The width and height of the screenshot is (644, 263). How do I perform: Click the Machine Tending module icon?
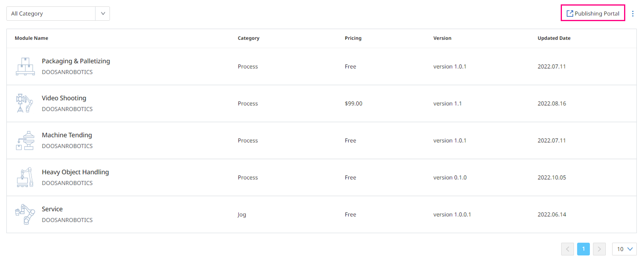pos(25,141)
